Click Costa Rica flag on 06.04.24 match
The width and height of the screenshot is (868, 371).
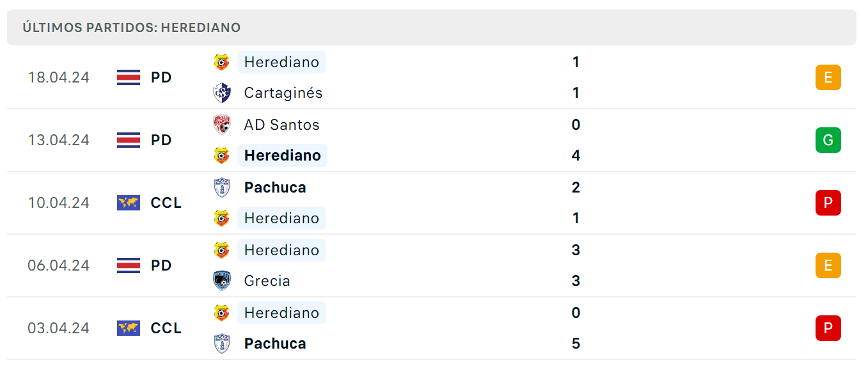129,265
